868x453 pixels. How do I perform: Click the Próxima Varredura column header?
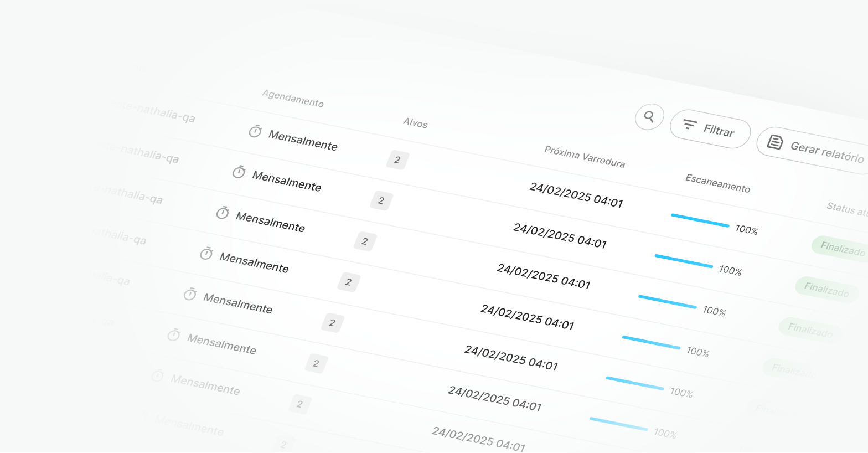[x=585, y=157]
